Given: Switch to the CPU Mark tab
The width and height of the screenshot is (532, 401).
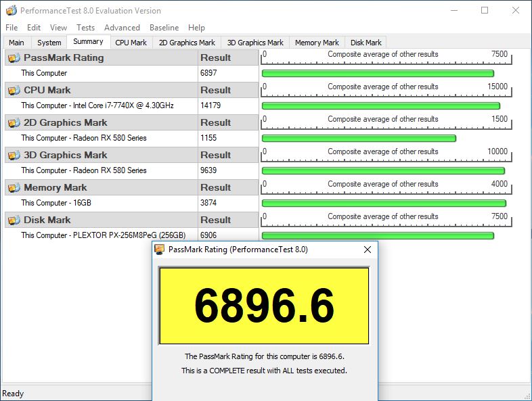Looking at the screenshot, I should click(x=131, y=43).
